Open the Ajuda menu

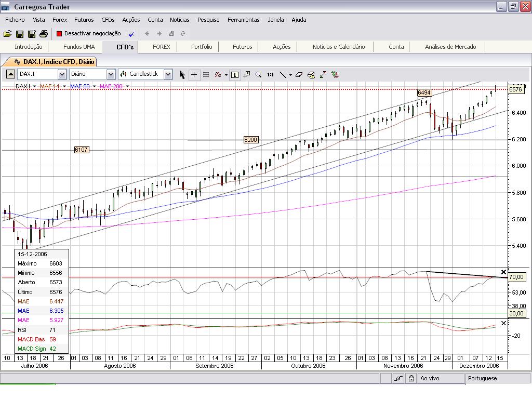[299, 20]
